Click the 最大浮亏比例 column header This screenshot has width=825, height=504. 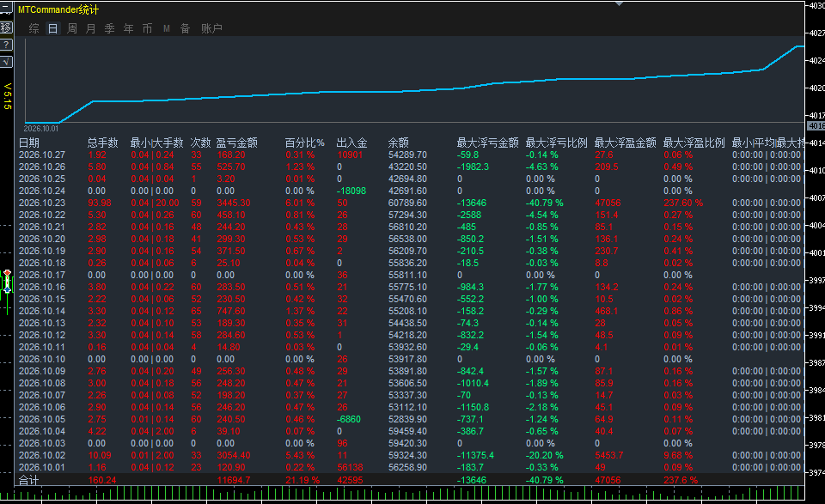tap(556, 143)
